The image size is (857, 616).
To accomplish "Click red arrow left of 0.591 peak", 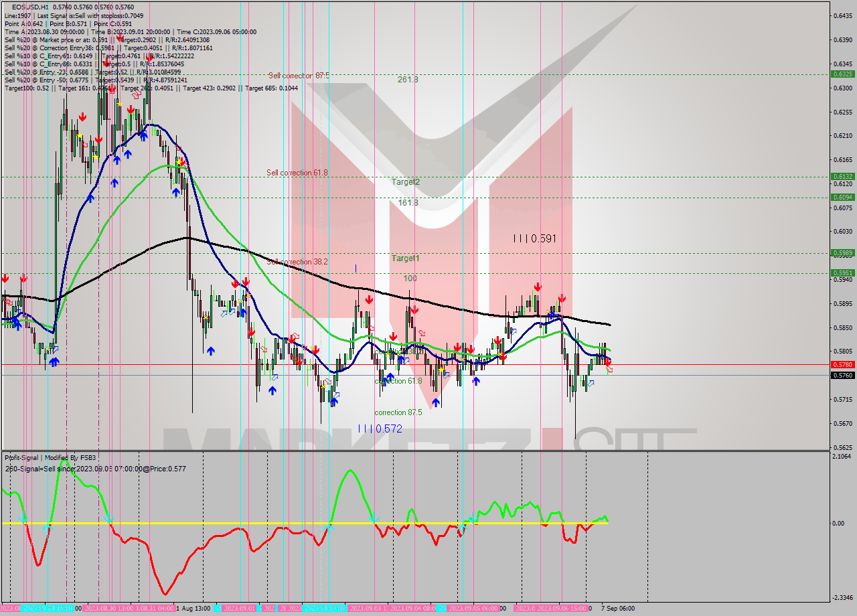I will click(537, 287).
